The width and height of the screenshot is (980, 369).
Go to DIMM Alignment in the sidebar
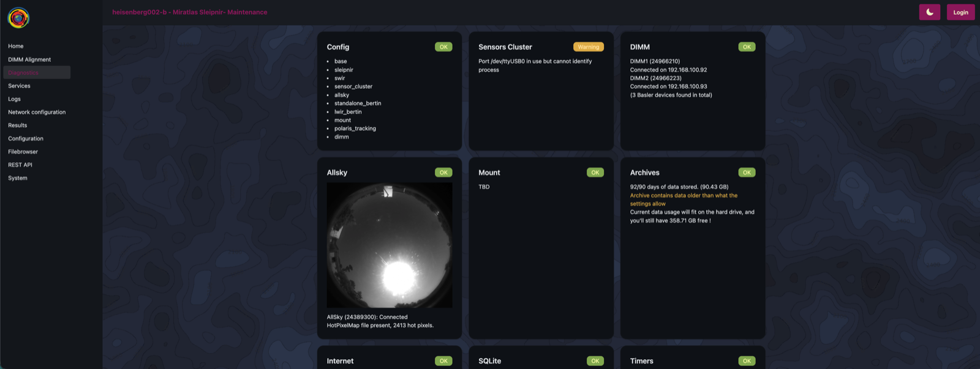tap(29, 59)
